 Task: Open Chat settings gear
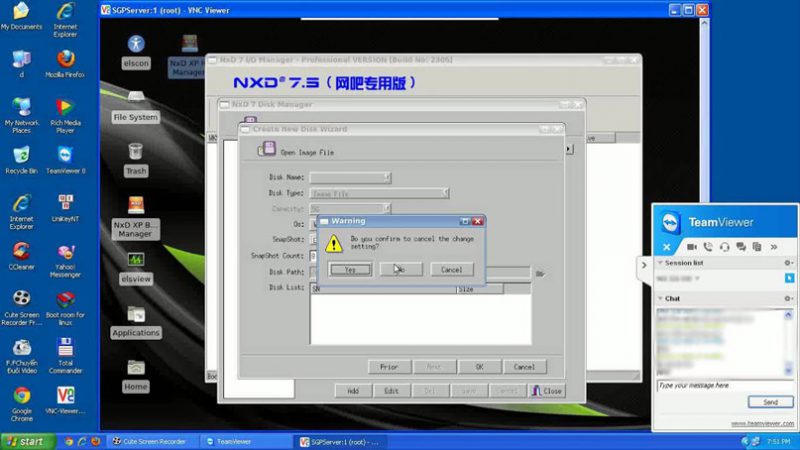point(788,298)
